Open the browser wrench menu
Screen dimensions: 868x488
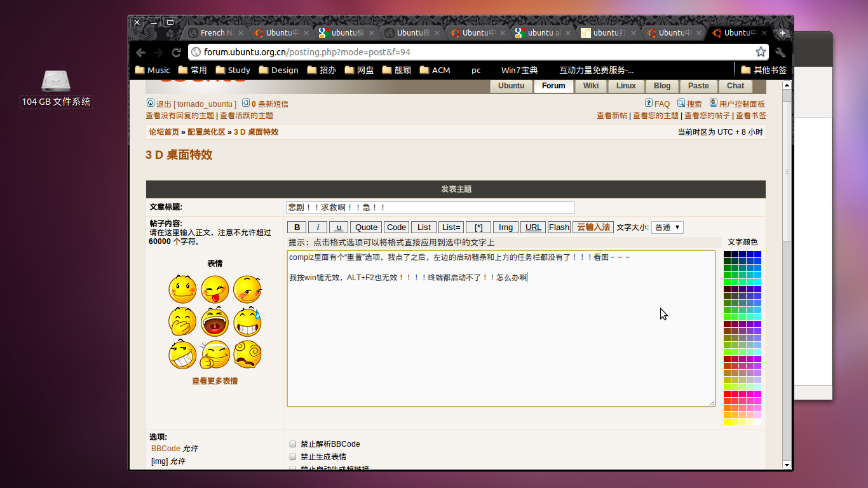pos(780,52)
